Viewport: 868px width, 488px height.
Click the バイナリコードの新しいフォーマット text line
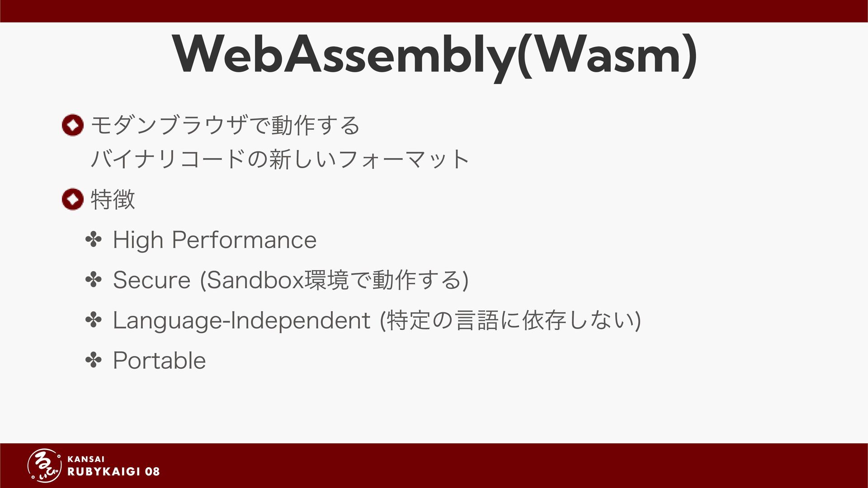coord(280,159)
